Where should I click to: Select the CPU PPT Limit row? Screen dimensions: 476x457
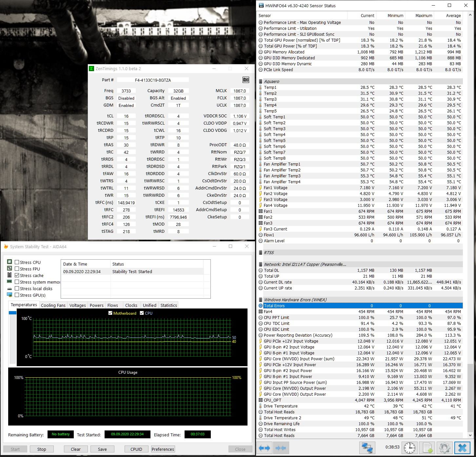pos(360,318)
